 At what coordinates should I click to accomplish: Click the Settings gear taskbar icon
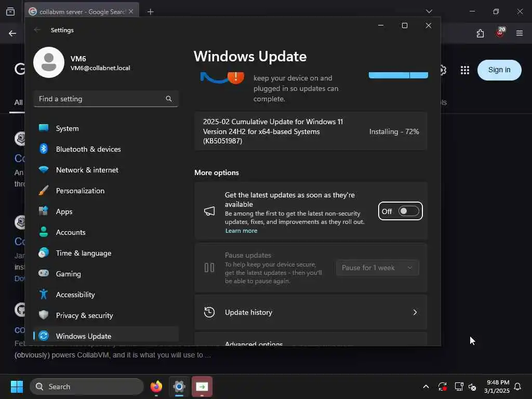pos(179,387)
